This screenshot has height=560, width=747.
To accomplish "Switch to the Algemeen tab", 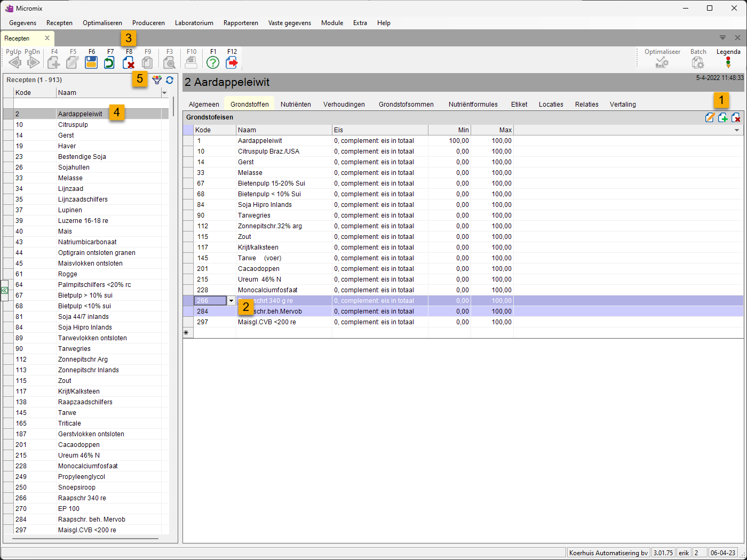I will [204, 105].
